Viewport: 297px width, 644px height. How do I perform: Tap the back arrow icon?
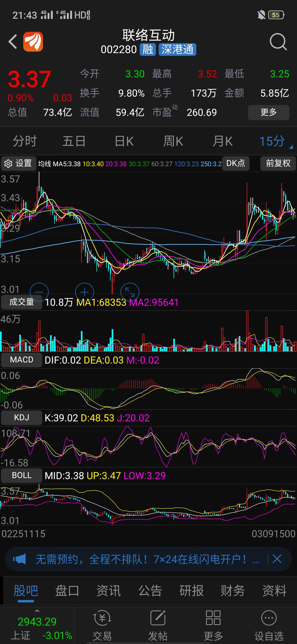point(13,42)
